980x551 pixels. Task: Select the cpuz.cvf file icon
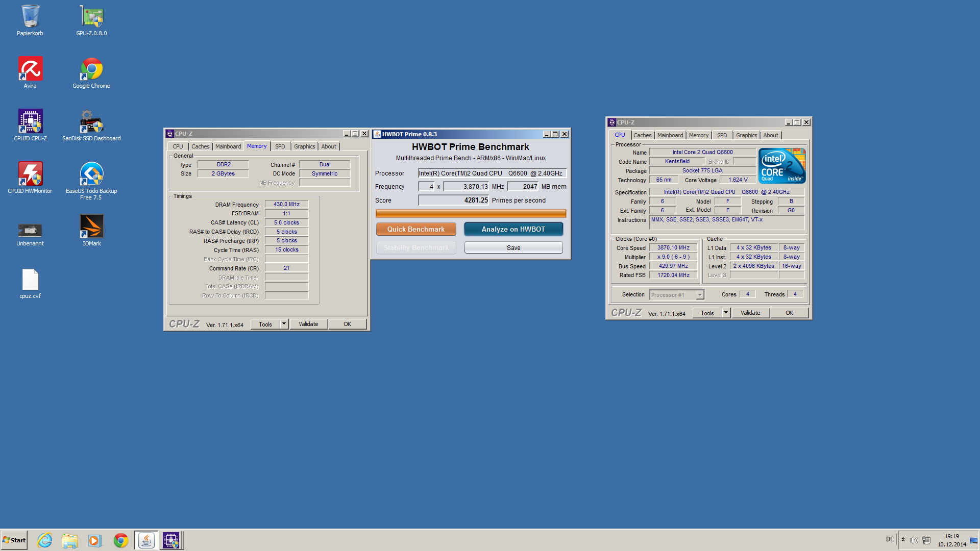tap(30, 283)
